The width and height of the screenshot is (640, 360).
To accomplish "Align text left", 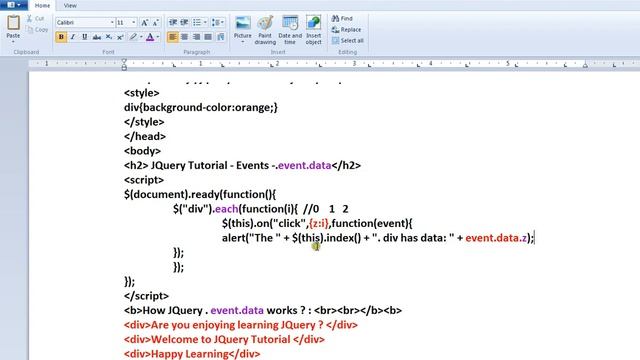I will (x=173, y=37).
